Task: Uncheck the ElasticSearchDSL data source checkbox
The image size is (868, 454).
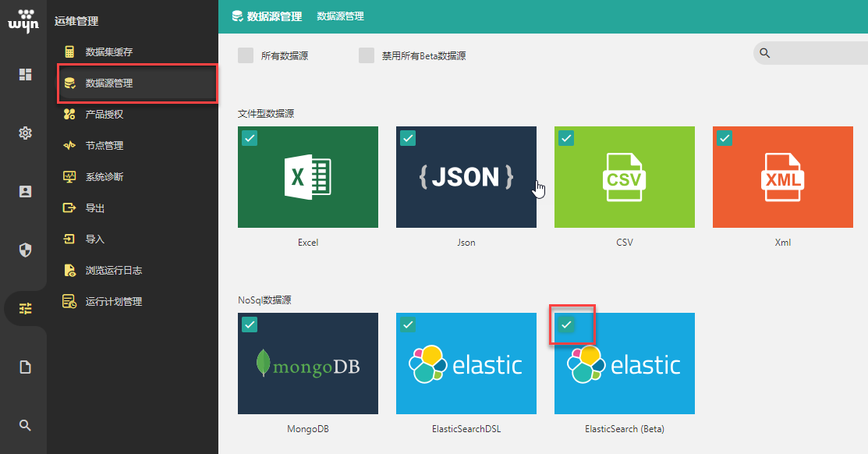Action: 408,325
